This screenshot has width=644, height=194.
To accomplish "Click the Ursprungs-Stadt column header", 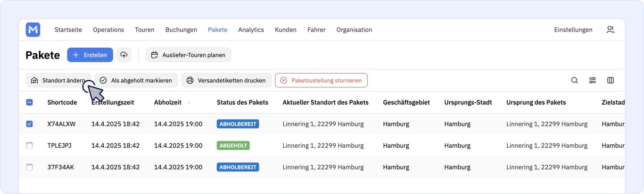I will coord(468,102).
